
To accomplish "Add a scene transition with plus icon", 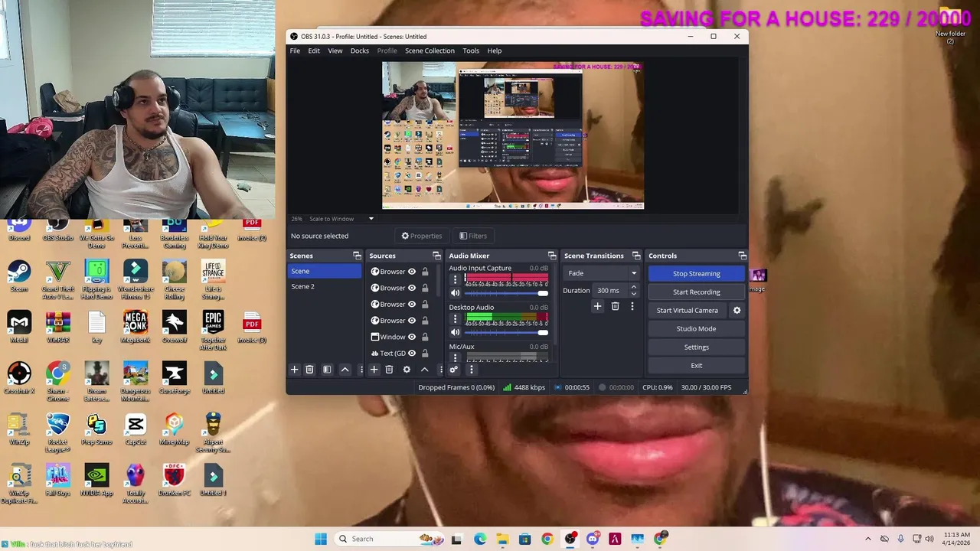I will [x=598, y=306].
